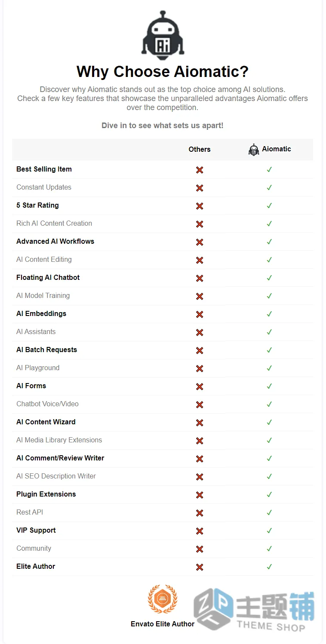
Task: Click the green check for AI Embeddings
Action: pos(269,314)
